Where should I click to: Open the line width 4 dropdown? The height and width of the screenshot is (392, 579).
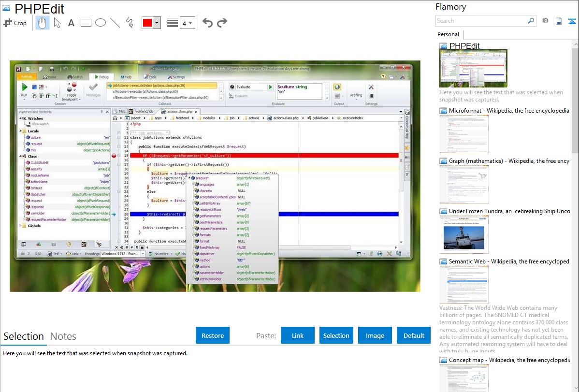[187, 23]
